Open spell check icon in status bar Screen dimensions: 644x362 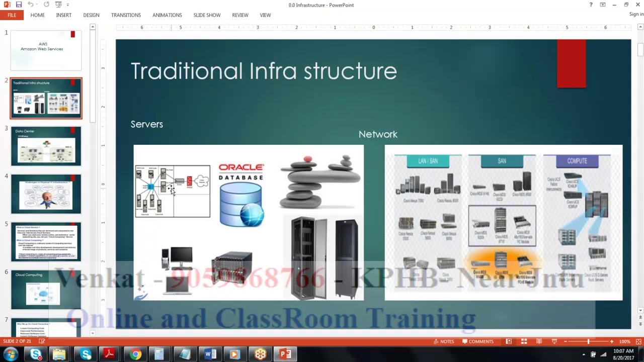pyautogui.click(x=42, y=341)
